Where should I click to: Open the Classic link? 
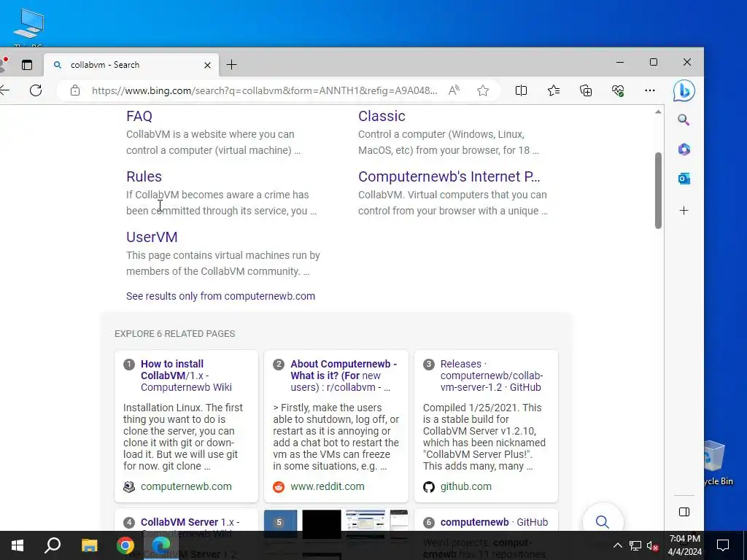(382, 116)
